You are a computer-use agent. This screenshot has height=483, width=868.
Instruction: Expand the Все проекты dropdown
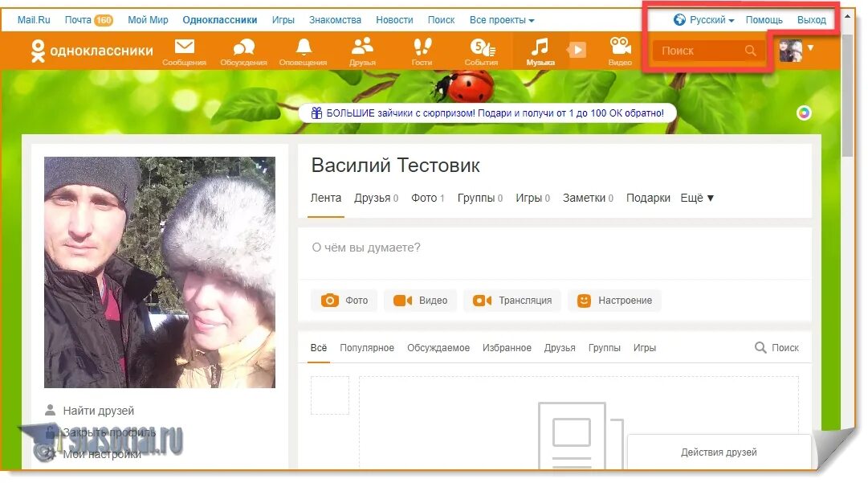pyautogui.click(x=502, y=20)
